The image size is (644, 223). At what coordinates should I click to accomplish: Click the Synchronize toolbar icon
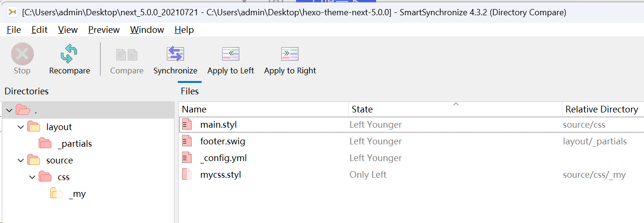175,54
